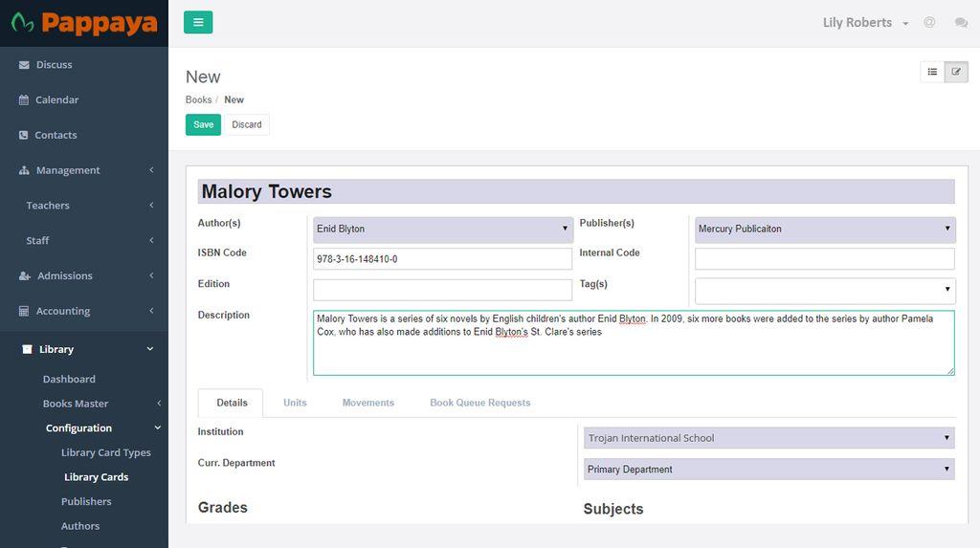980x548 pixels.
Task: Click inside the Description text area
Action: pos(634,343)
